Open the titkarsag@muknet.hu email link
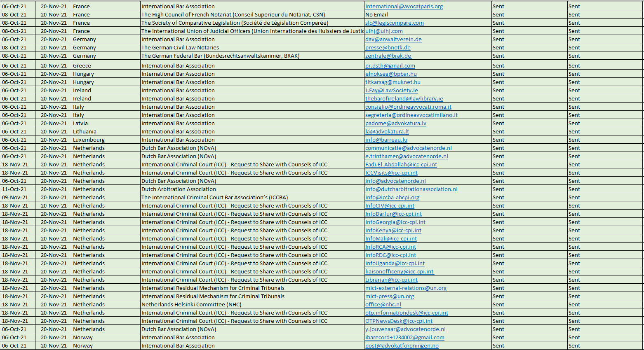 pos(393,82)
